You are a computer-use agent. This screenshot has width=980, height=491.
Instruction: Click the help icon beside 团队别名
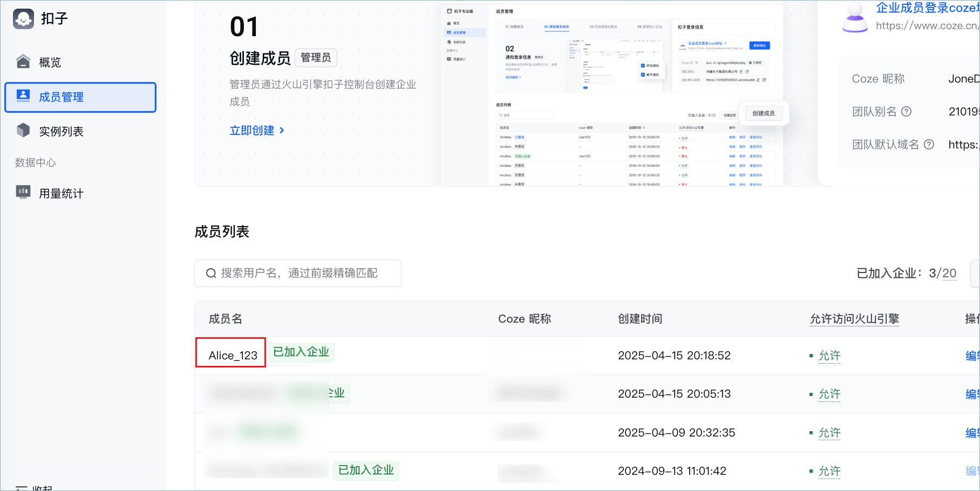click(x=907, y=112)
